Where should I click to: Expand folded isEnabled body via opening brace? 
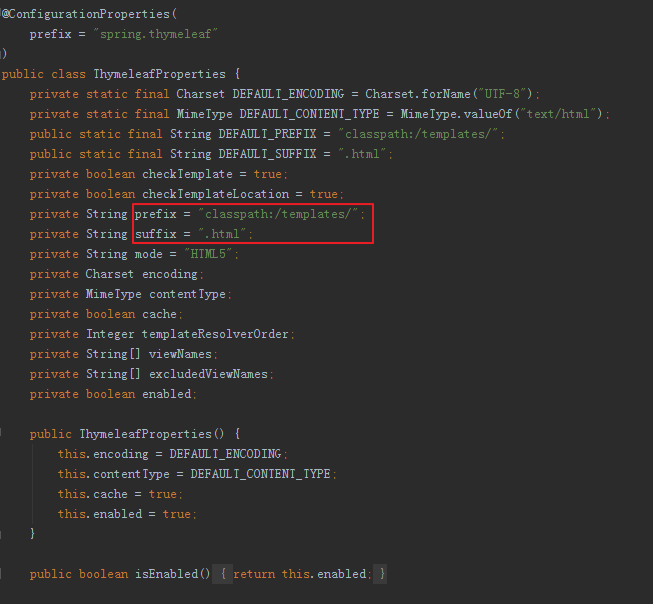(x=223, y=574)
